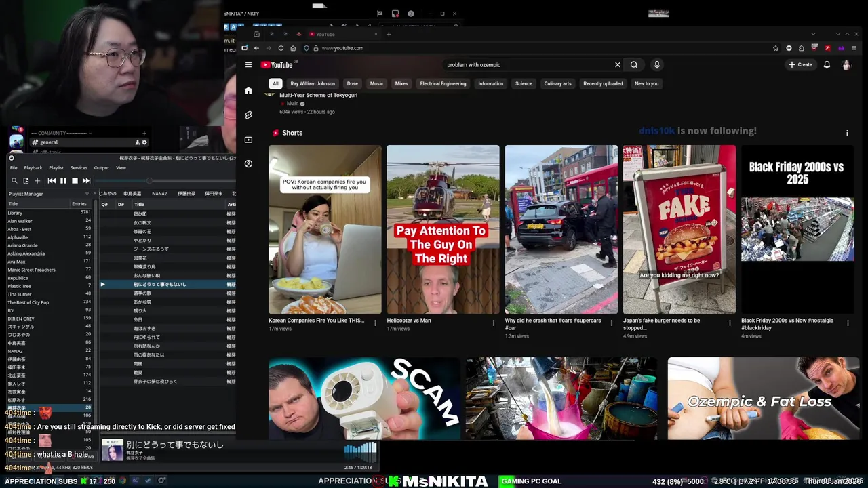The width and height of the screenshot is (868, 488).
Task: Bookmark this page with the star icon
Action: point(776,48)
